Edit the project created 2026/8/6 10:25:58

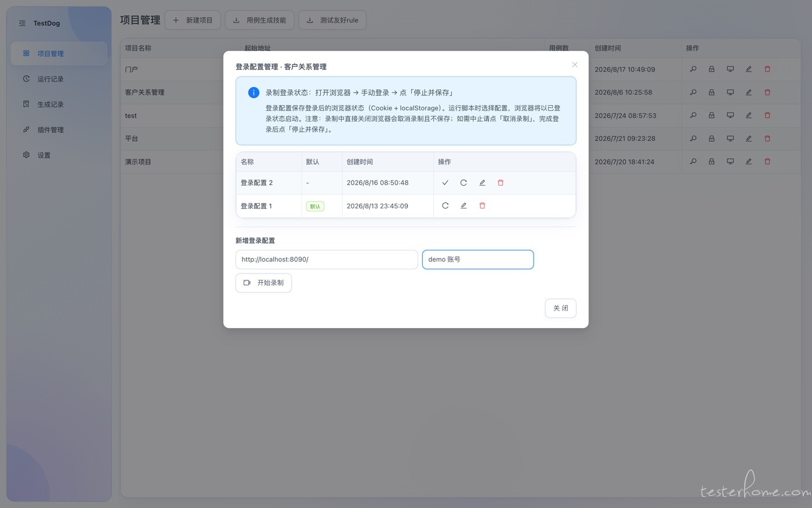click(749, 92)
